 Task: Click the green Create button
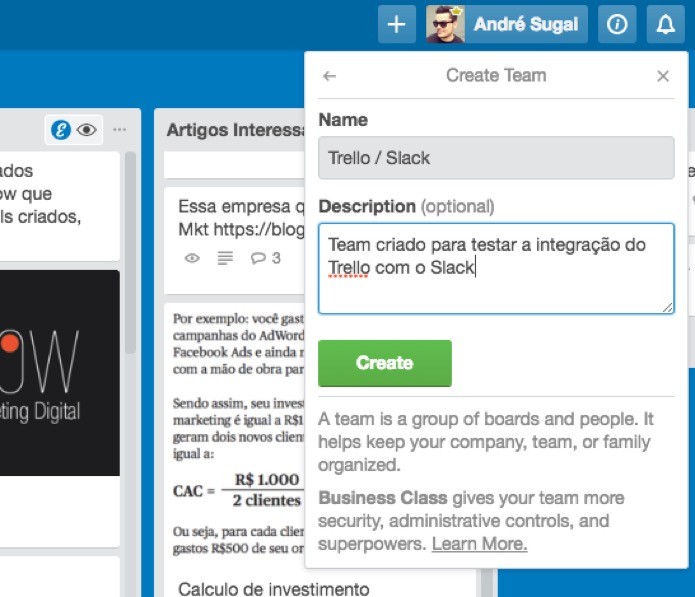(385, 363)
